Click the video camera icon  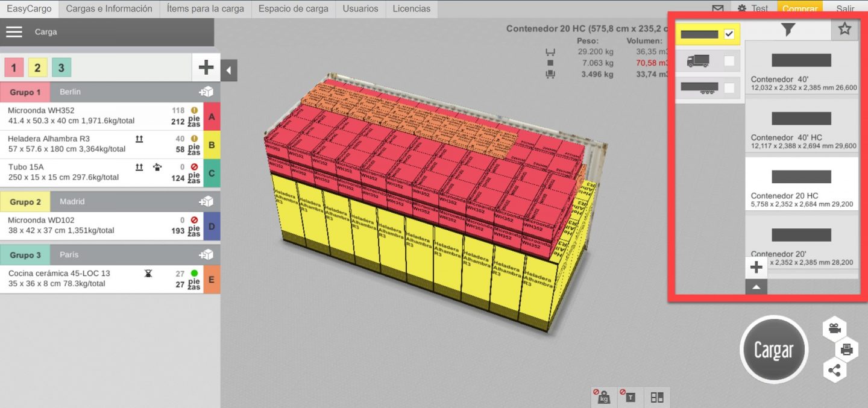click(x=834, y=328)
